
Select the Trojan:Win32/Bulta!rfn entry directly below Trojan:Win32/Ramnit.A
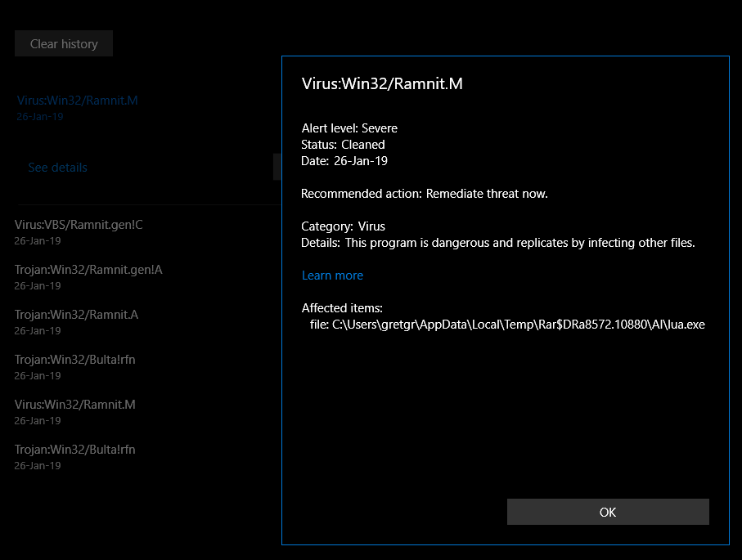pos(74,360)
